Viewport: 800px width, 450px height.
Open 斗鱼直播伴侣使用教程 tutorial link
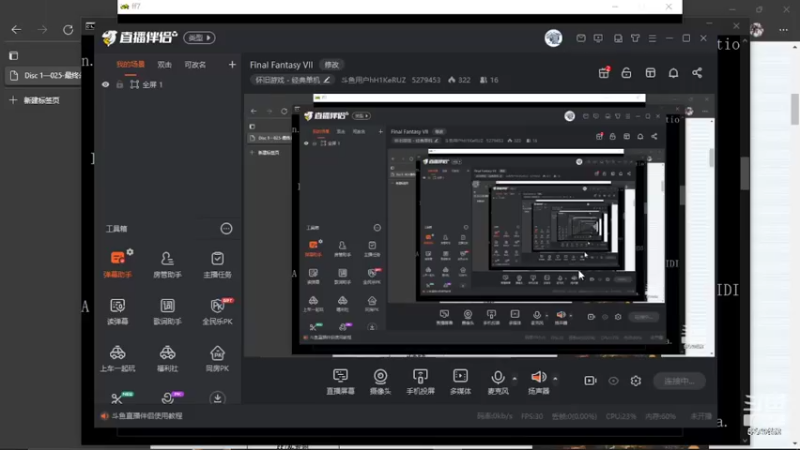[146, 416]
